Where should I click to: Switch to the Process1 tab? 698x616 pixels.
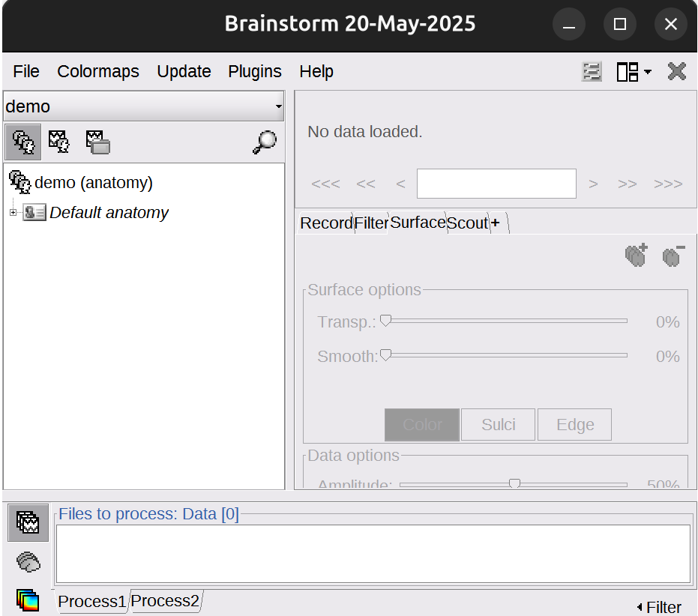point(91,601)
